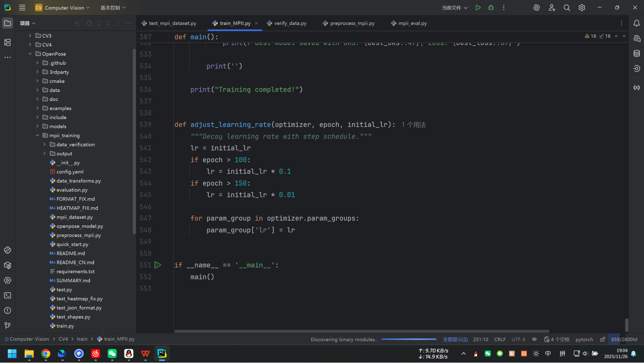
Task: Collapse the mpii_training folder
Action: [x=37, y=136]
